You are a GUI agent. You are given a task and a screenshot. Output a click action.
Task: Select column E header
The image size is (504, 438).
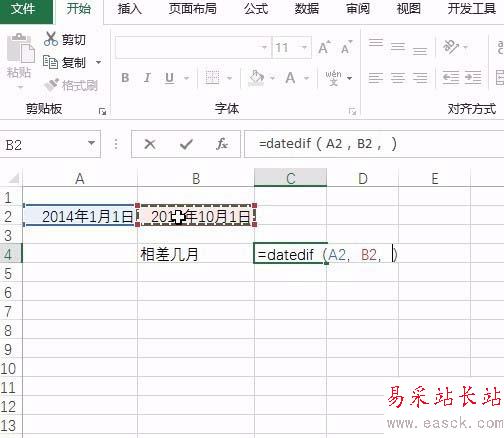[435, 179]
